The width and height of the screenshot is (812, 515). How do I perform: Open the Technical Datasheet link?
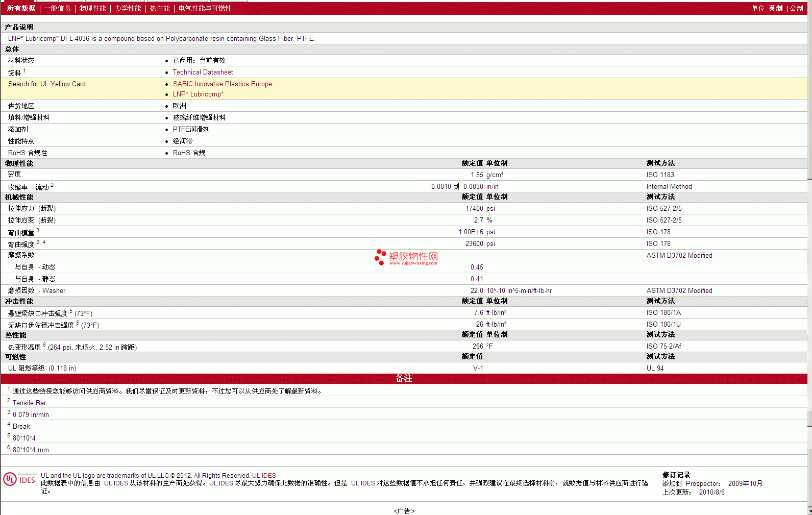coord(203,72)
